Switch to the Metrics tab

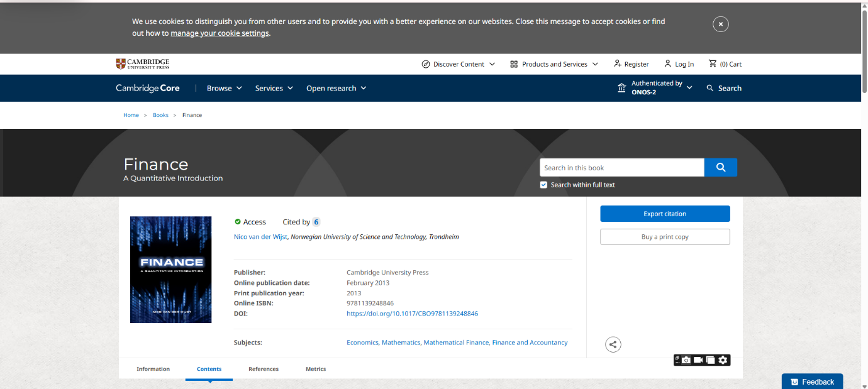click(316, 369)
